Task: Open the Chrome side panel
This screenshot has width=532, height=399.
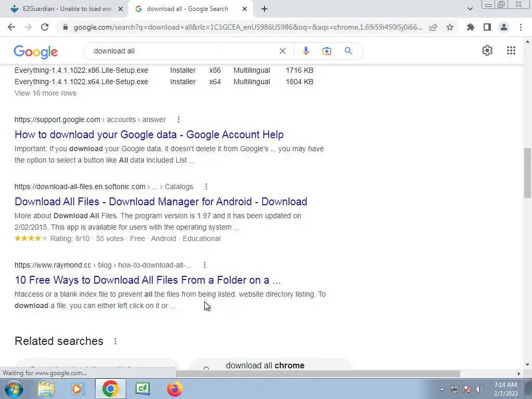Action: [487, 27]
